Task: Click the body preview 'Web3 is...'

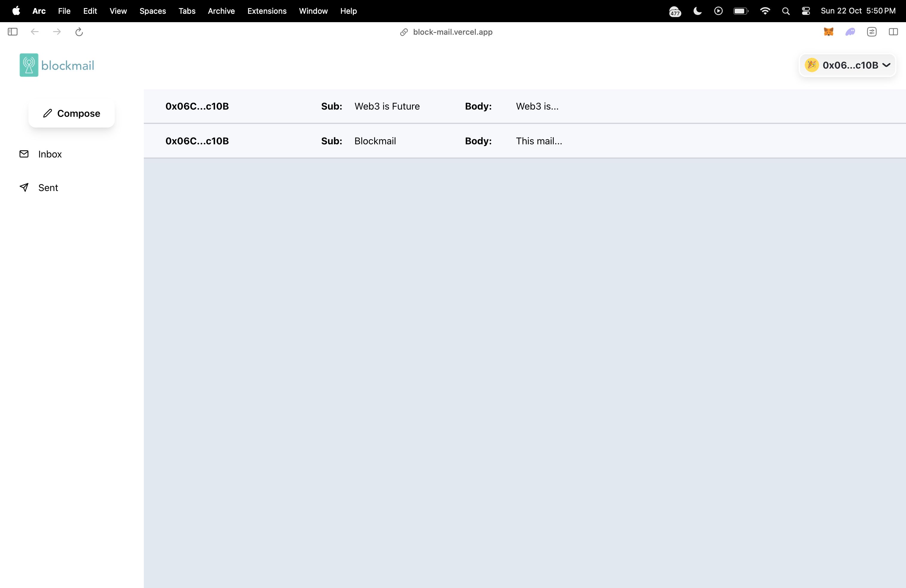Action: click(x=537, y=106)
